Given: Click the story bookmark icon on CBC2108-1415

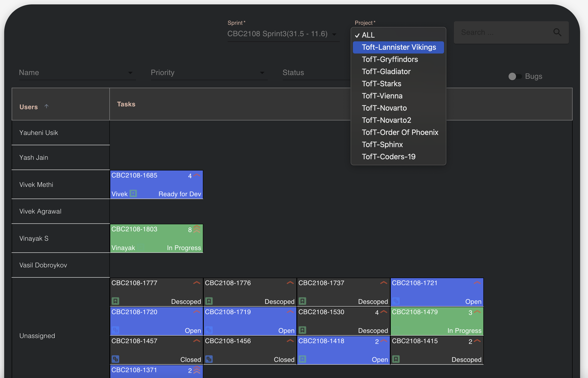Looking at the screenshot, I should (x=396, y=359).
